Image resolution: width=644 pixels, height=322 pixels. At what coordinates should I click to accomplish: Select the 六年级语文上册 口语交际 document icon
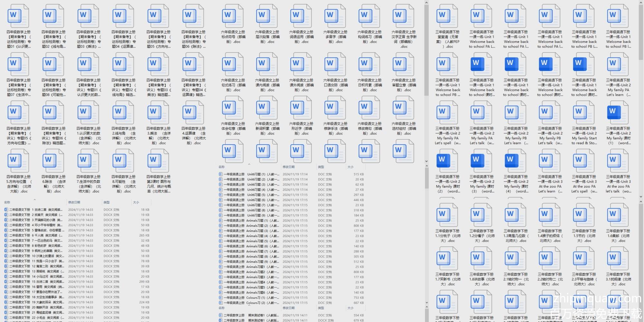pos(336,65)
